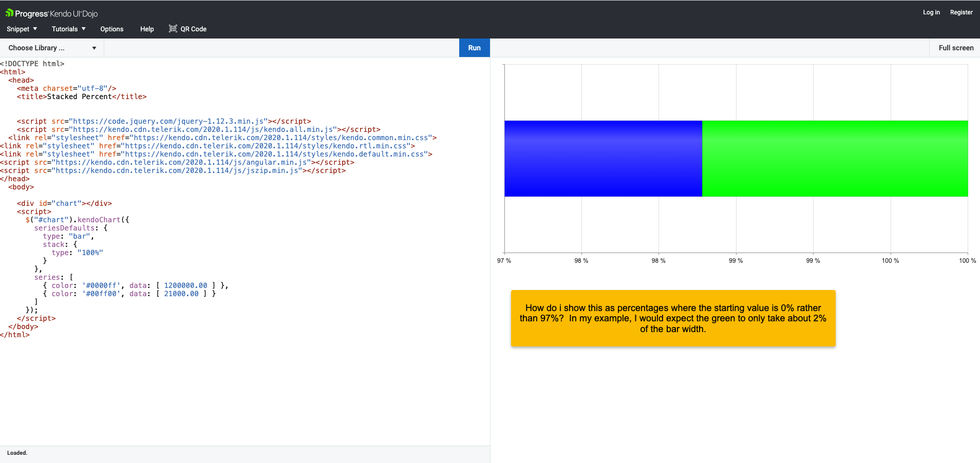
Task: Click the '#0000ff' color value in code
Action: click(101, 285)
